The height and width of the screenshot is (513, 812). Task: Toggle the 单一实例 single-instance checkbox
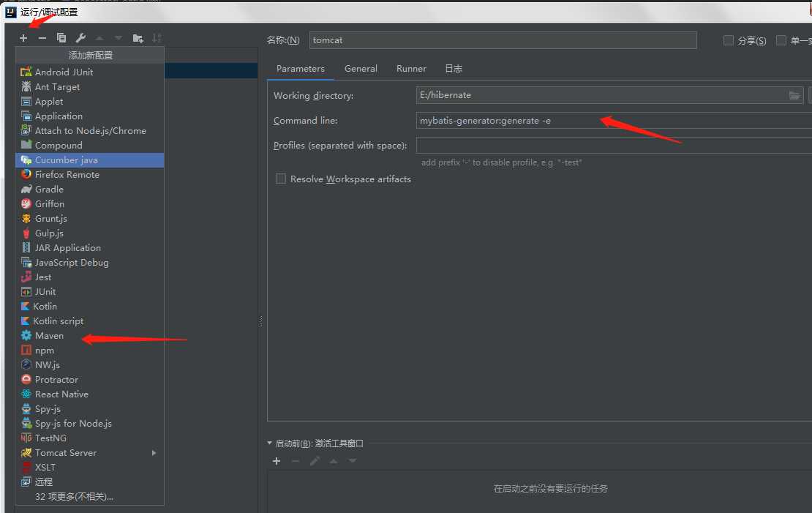(781, 40)
